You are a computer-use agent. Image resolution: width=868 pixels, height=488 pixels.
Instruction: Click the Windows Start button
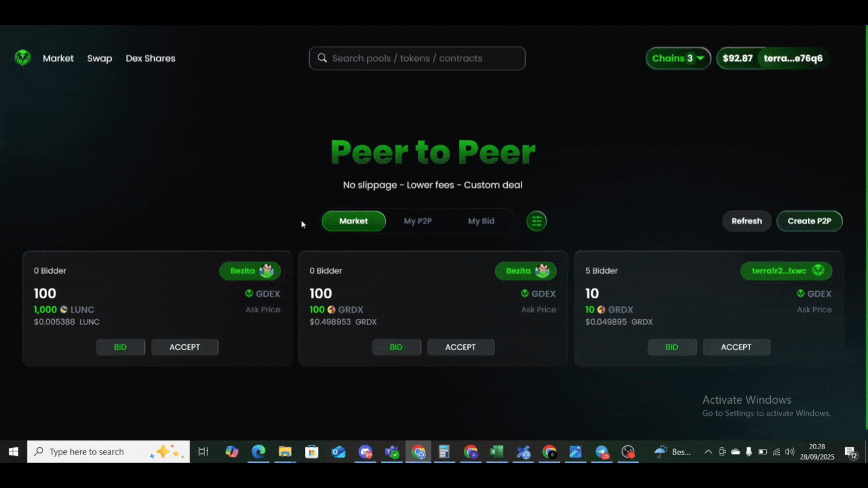[14, 452]
